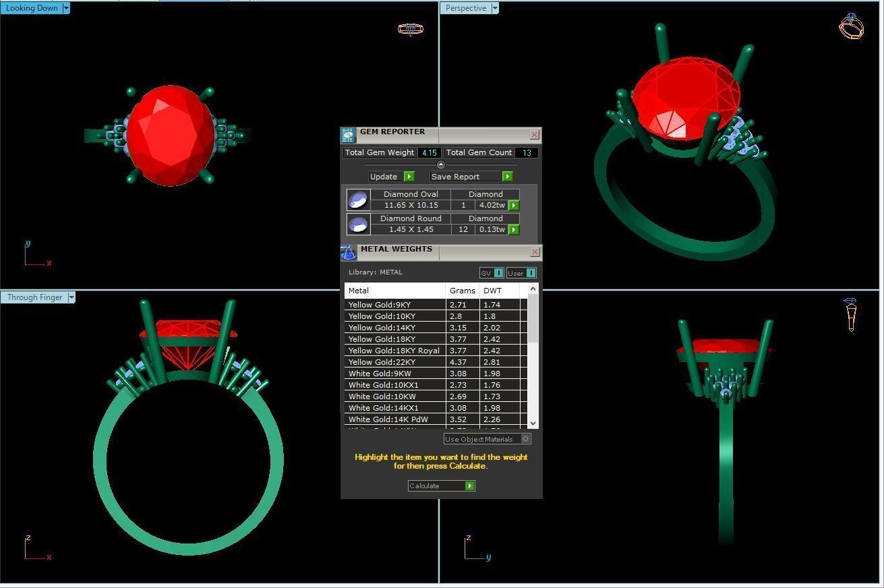The width and height of the screenshot is (884, 588).
Task: Click green arrow on Calculate button
Action: (469, 486)
